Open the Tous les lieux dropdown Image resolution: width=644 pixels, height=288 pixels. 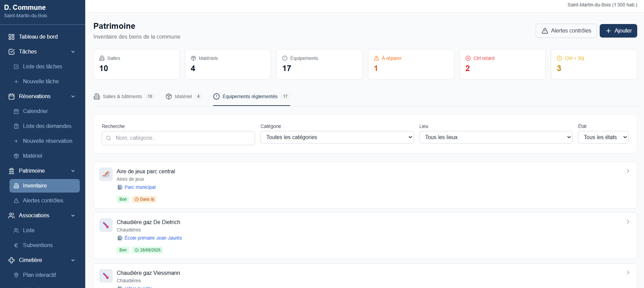point(496,137)
